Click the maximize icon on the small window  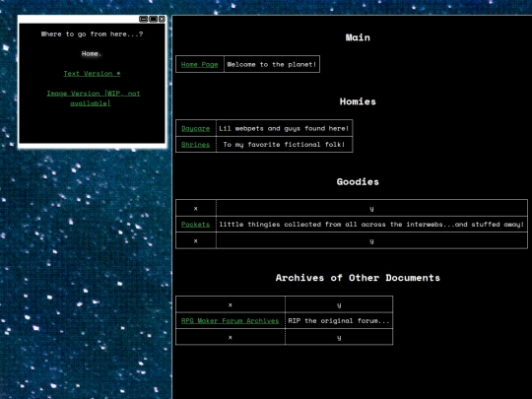point(153,19)
